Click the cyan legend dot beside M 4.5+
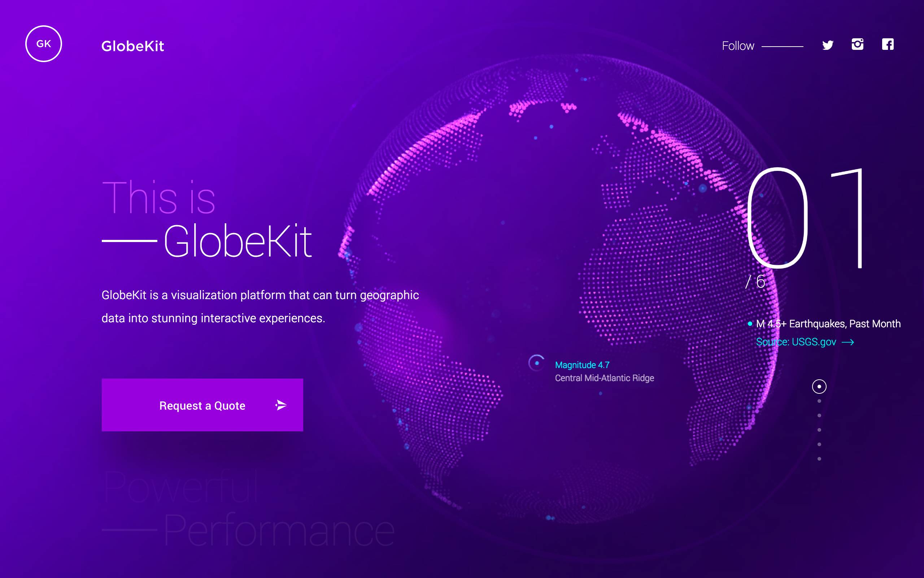 click(750, 324)
